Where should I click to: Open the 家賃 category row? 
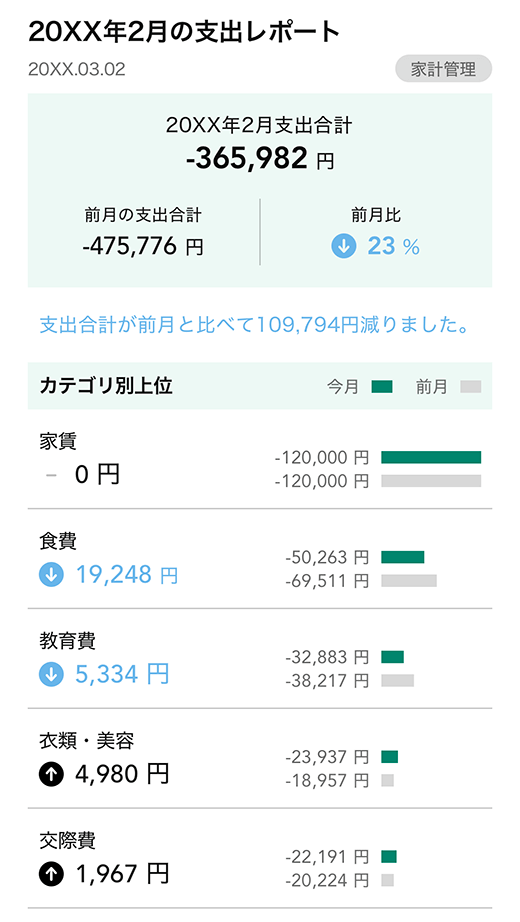point(260,459)
